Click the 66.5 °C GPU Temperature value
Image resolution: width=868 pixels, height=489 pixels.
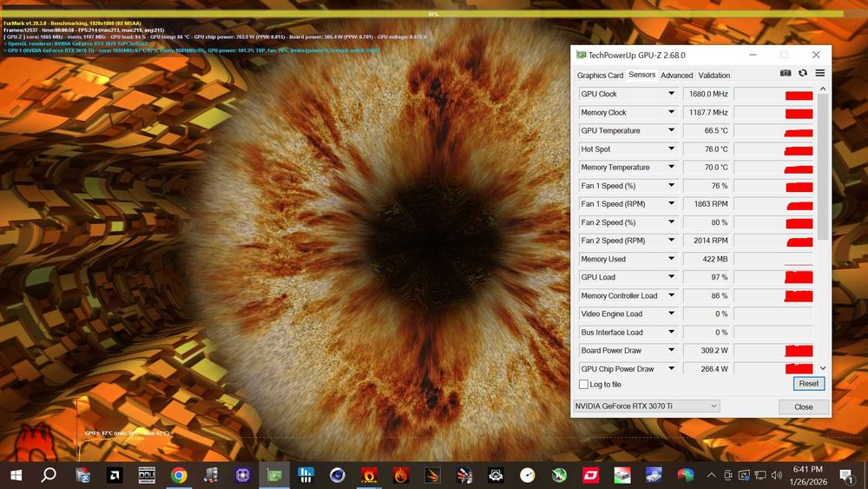pyautogui.click(x=707, y=130)
